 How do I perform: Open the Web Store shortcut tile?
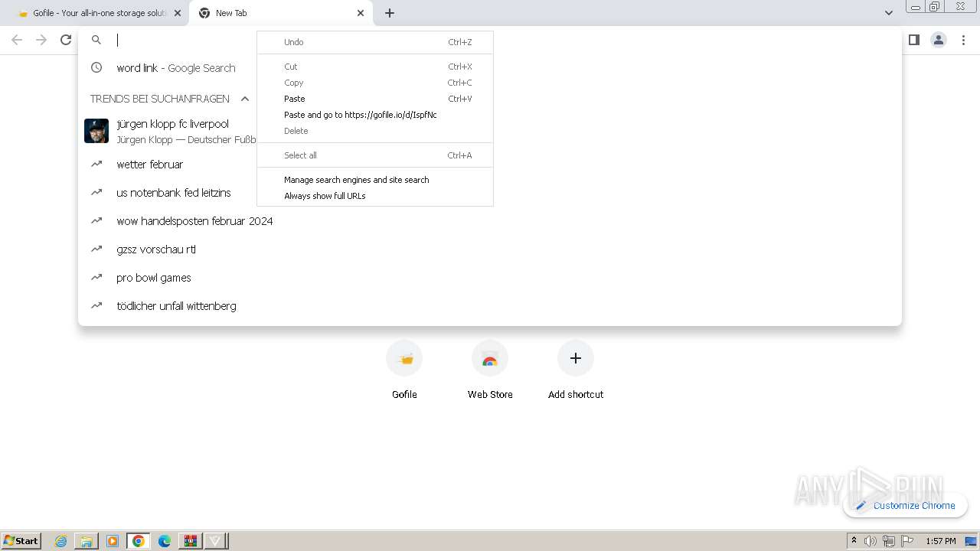[490, 370]
